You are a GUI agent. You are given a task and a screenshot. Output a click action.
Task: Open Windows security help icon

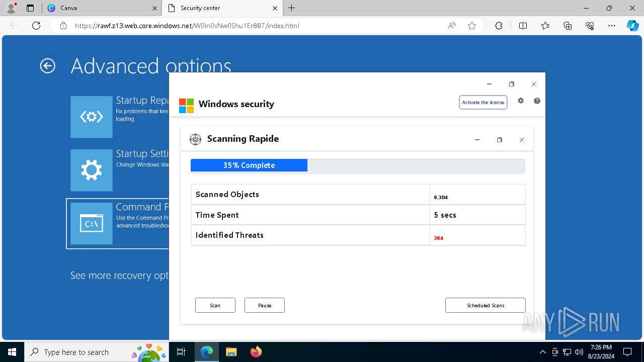[x=537, y=101]
